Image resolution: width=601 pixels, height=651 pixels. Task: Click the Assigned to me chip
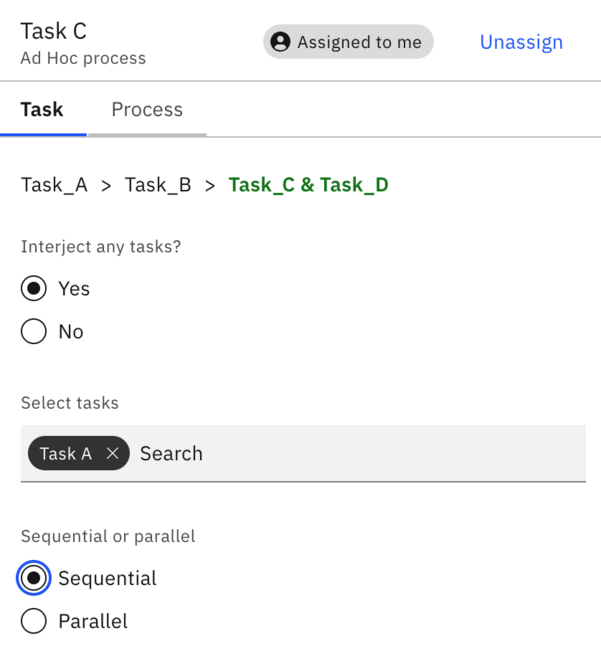click(x=348, y=42)
